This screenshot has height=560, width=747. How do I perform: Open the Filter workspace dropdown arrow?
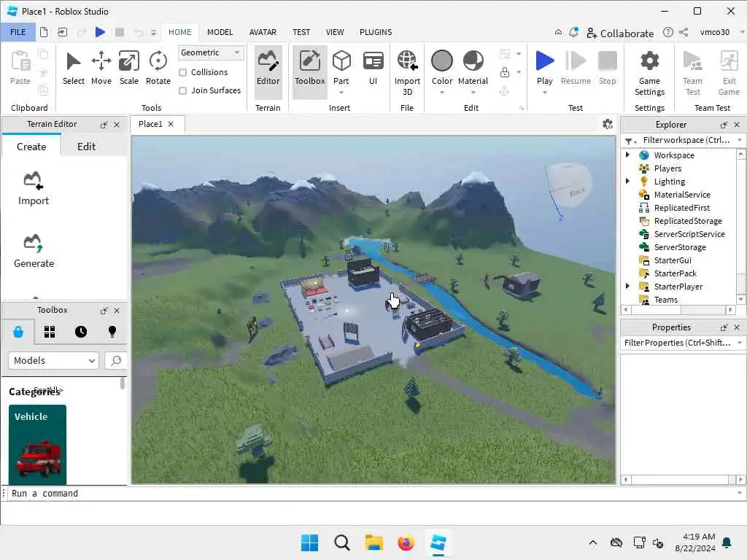click(x=740, y=140)
